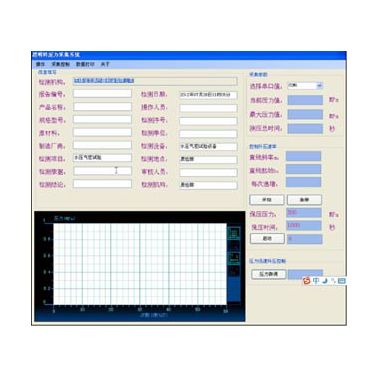The image size is (378, 378).
Task: Open the 选择串口值 serial port dropdown
Action: pyautogui.click(x=305, y=86)
